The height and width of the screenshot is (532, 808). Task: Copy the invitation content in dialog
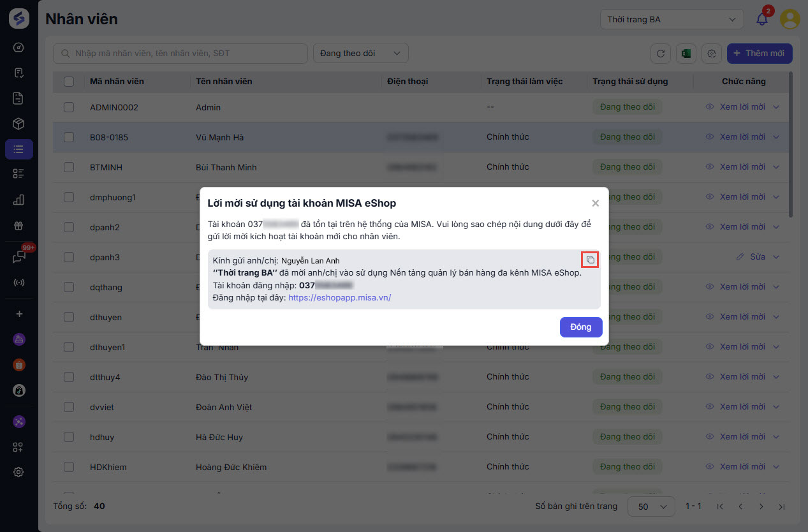590,260
